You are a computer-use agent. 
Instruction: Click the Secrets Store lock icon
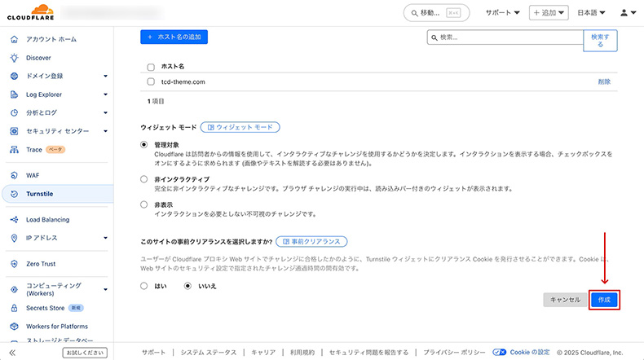click(14, 308)
